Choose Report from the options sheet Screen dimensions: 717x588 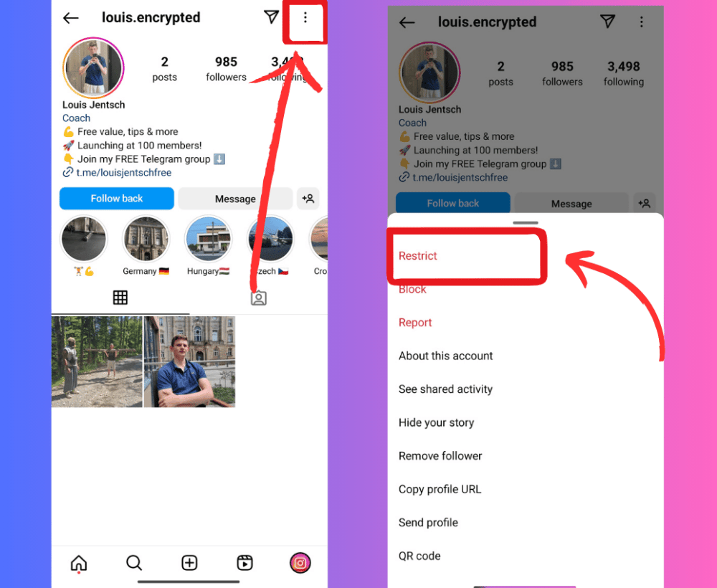pos(414,323)
